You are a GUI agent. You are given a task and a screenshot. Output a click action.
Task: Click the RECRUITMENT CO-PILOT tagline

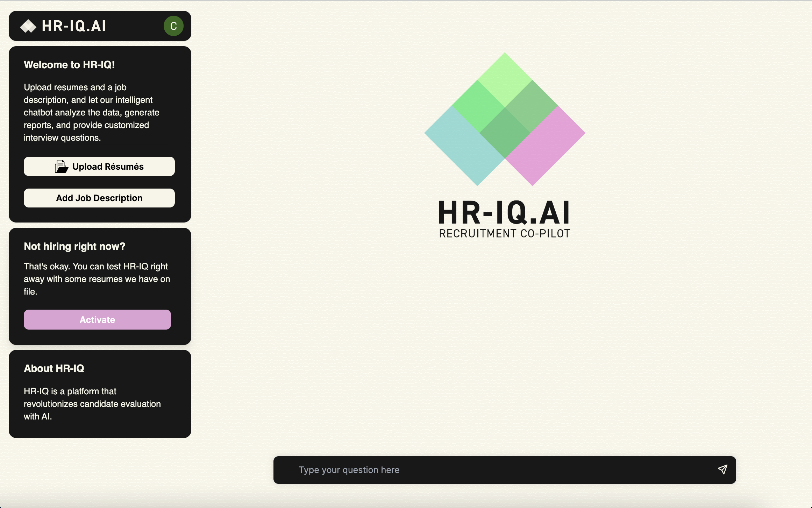(x=504, y=234)
